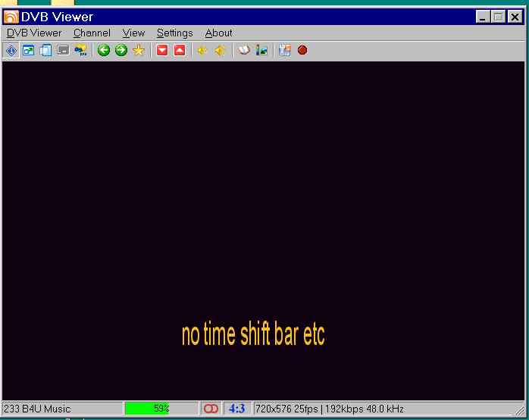Image resolution: width=529 pixels, height=420 pixels.
Task: Minimize the DVB Viewer window
Action: [483, 17]
